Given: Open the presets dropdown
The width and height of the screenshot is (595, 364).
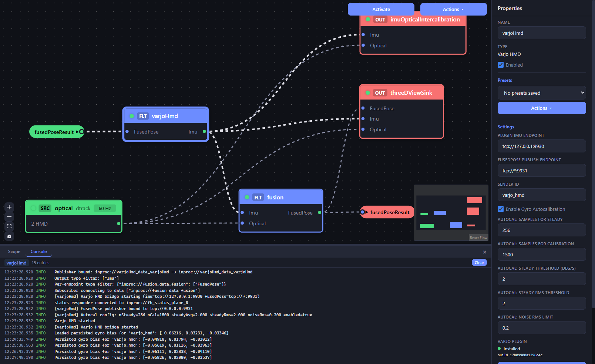Looking at the screenshot, I should pyautogui.click(x=542, y=93).
